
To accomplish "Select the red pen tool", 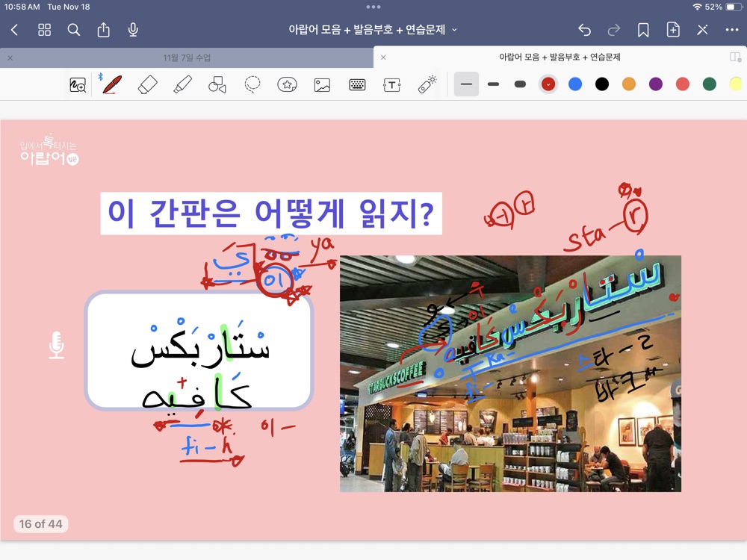I will tap(113, 85).
